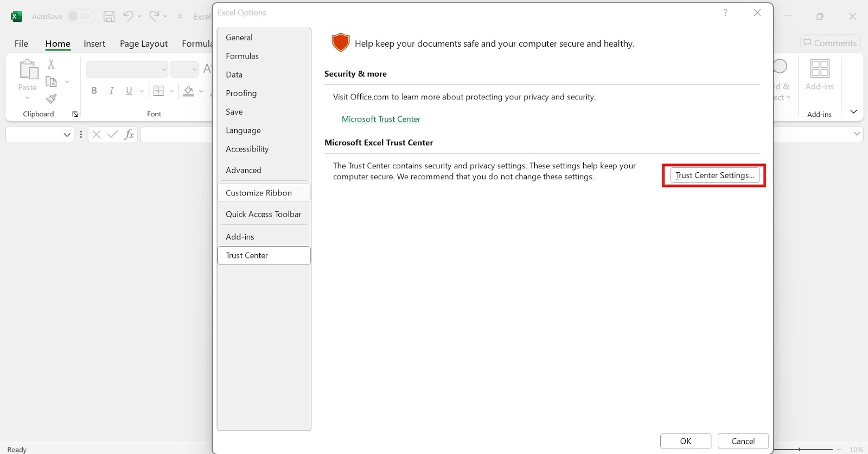The height and width of the screenshot is (454, 868).
Task: Select Add-ins in the options list
Action: click(264, 237)
